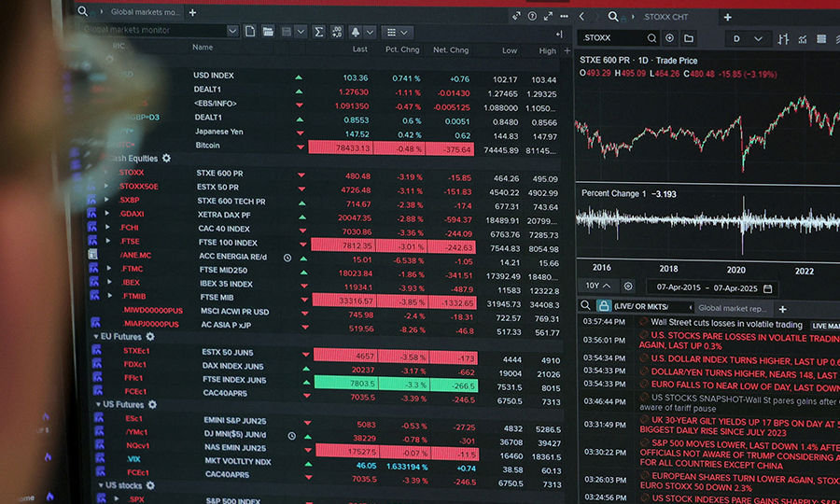Select the Global market rep... news tab

point(733,308)
